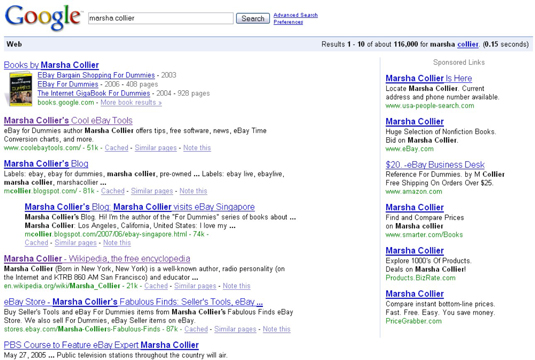Viewport: 535px width, 360px height.
Task: Click the 'collier' link in results bar
Action: pyautogui.click(x=467, y=44)
